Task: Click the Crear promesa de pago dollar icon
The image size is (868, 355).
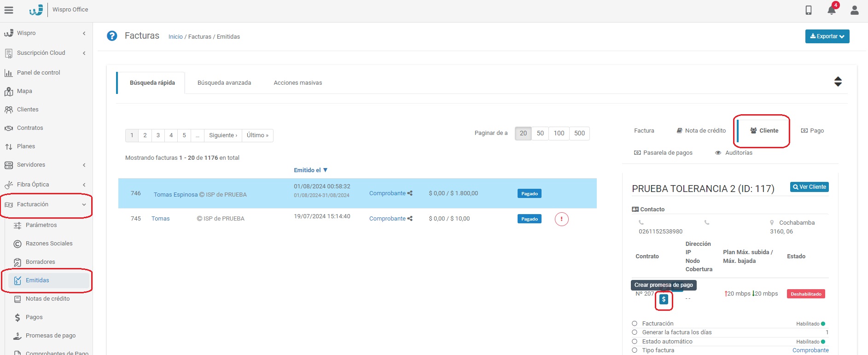Action: 664,299
